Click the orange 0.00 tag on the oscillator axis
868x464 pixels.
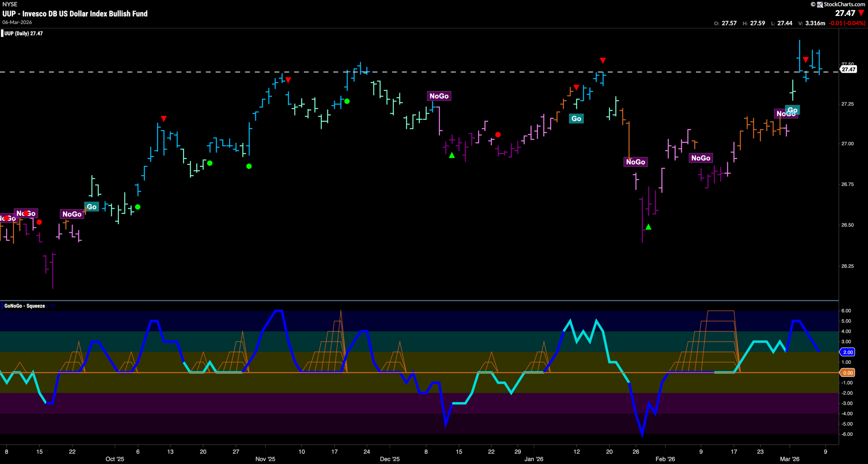pos(848,373)
